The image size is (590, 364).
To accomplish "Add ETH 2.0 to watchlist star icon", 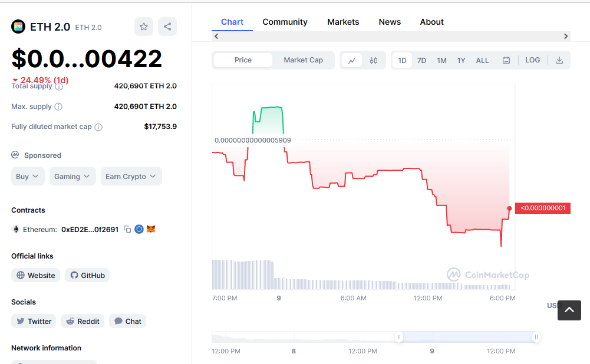I will [x=144, y=27].
